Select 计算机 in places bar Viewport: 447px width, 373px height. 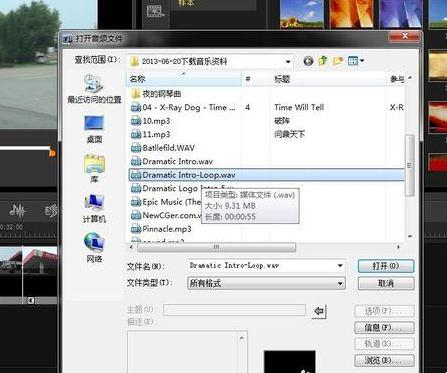(x=94, y=209)
